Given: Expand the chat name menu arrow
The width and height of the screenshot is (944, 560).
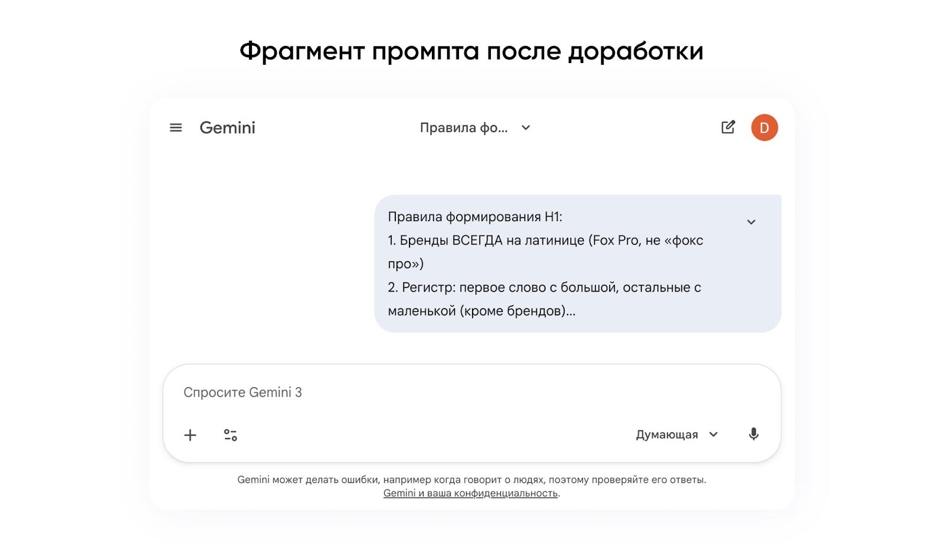Looking at the screenshot, I should (x=526, y=127).
